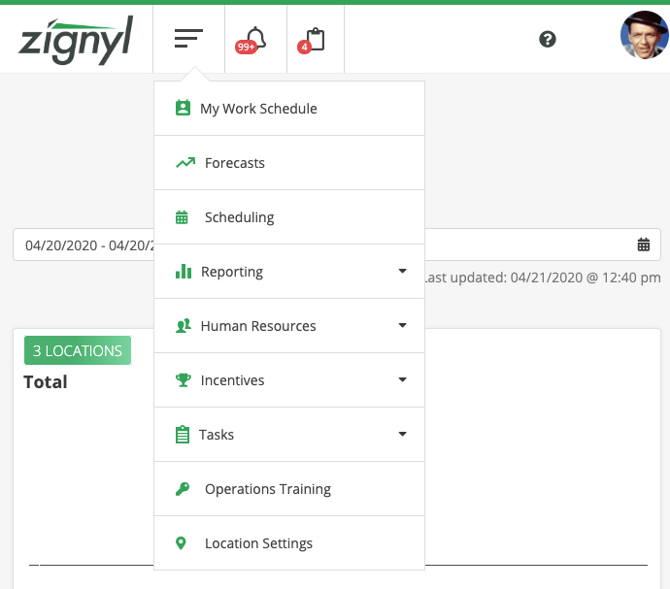Go to Forecasts menu entry

click(x=235, y=163)
